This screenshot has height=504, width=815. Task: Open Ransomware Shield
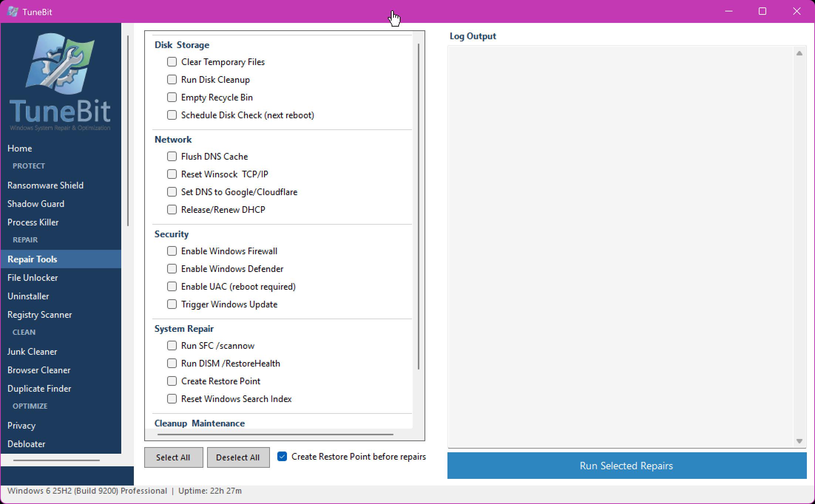click(x=61, y=185)
